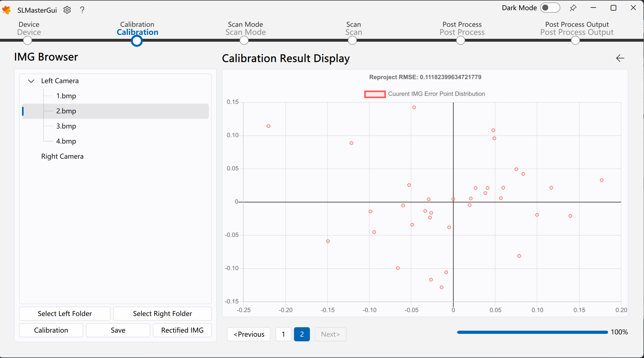Click the Previous page button
The height and width of the screenshot is (358, 644).
tap(249, 334)
